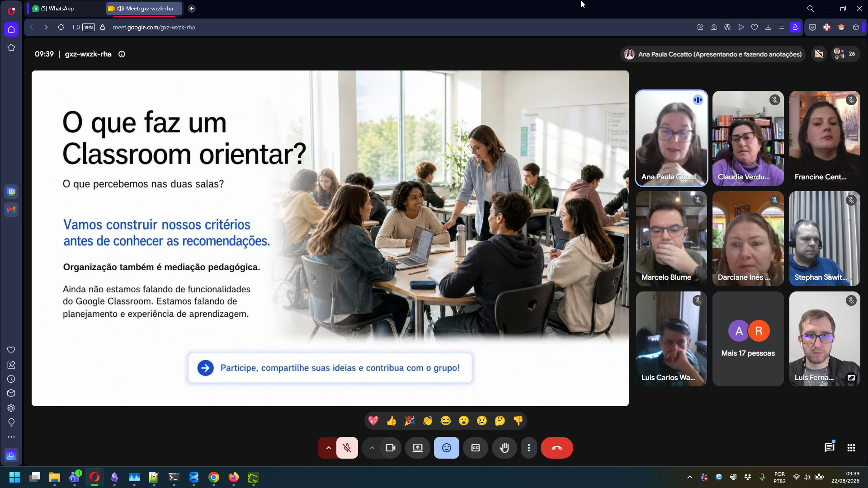Open Google Calendar in Opera sidebar
This screenshot has width=868, height=488.
(11, 192)
